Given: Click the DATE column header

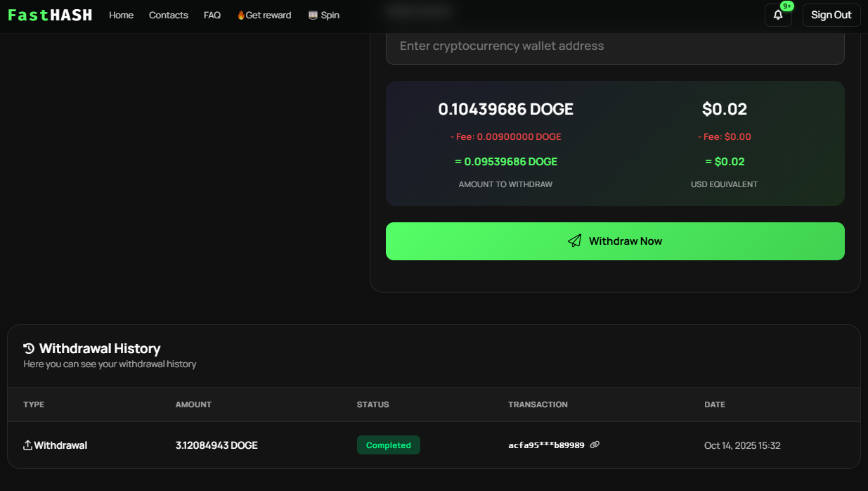Looking at the screenshot, I should click(714, 404).
